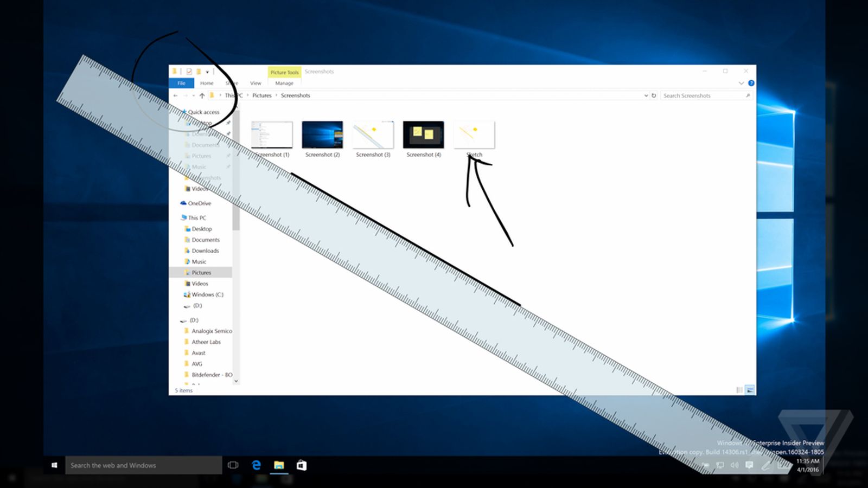Open the Help question mark in the title bar

[751, 83]
